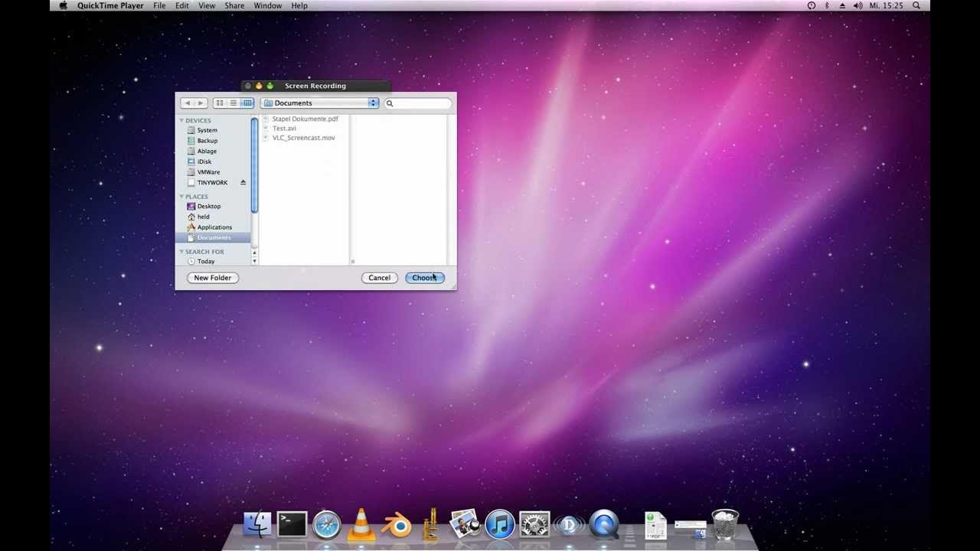Click the sidebar scroll down arrow
This screenshot has height=551, width=980.
tap(254, 261)
